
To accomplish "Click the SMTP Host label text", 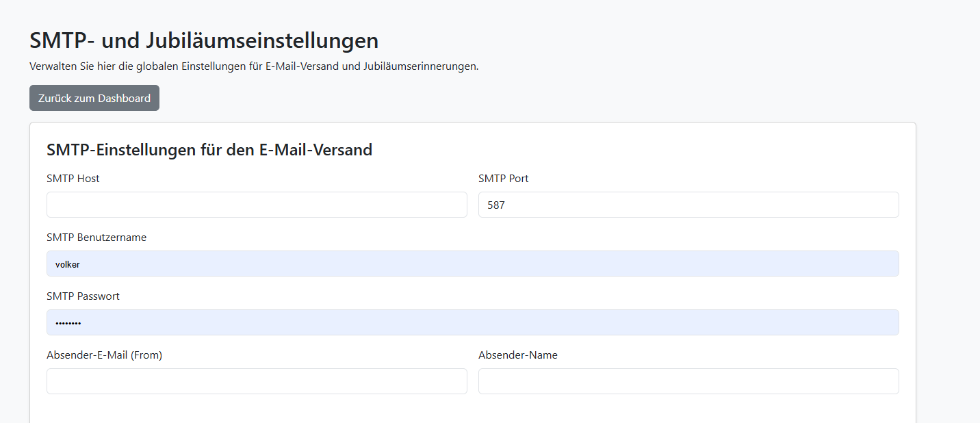I will coord(73,179).
